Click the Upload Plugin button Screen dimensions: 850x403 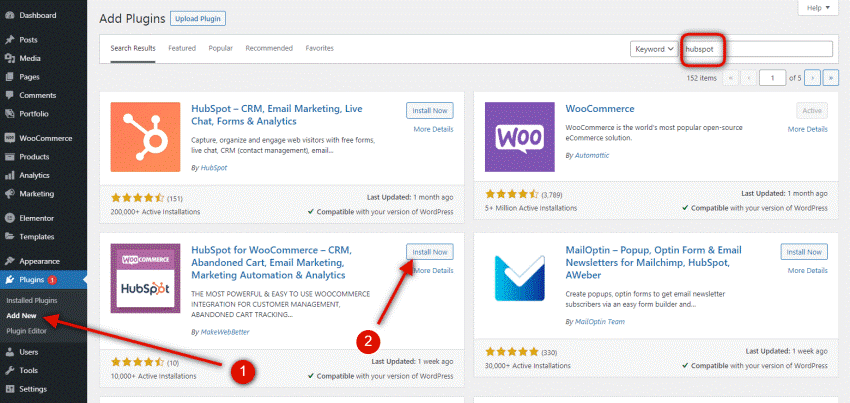pos(199,18)
